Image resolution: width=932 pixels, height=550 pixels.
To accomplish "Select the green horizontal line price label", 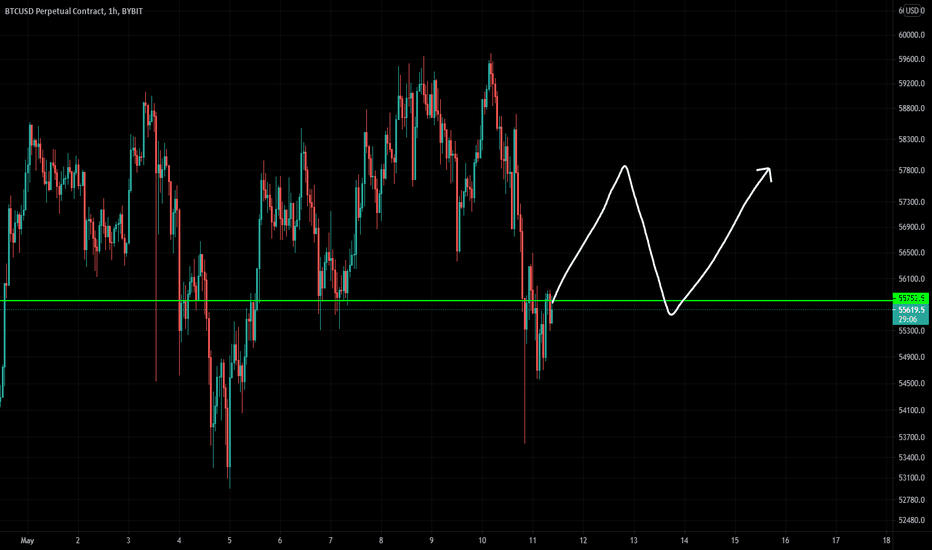I will 911,298.
